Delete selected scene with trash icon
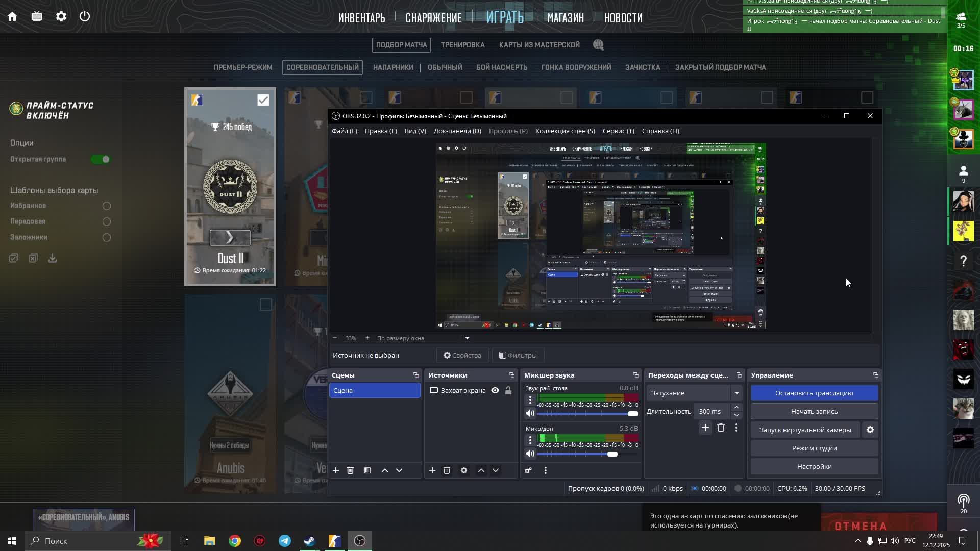 [350, 470]
